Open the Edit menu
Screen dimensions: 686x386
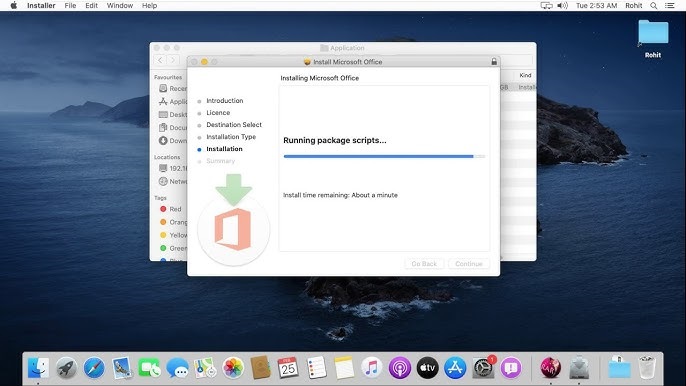pyautogui.click(x=91, y=6)
